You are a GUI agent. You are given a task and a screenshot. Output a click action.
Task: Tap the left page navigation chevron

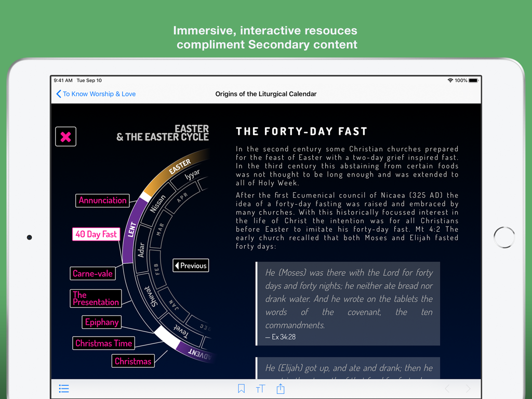(x=448, y=388)
